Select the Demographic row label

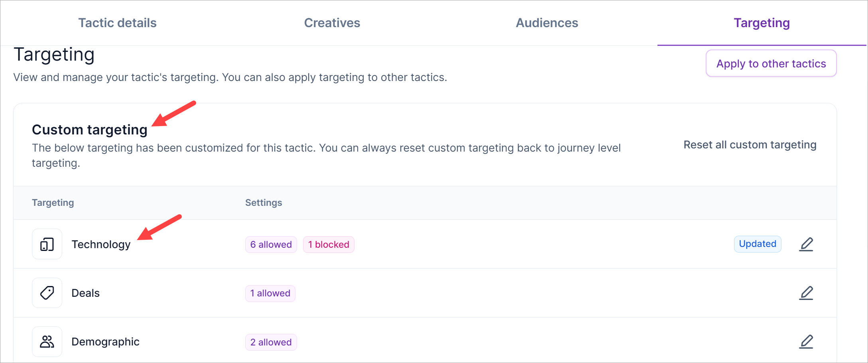[105, 341]
